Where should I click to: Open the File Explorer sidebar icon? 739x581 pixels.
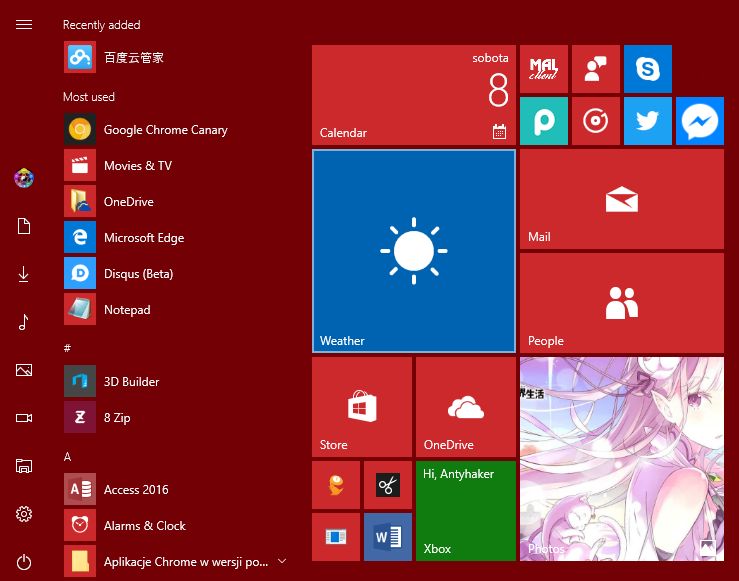(x=24, y=466)
